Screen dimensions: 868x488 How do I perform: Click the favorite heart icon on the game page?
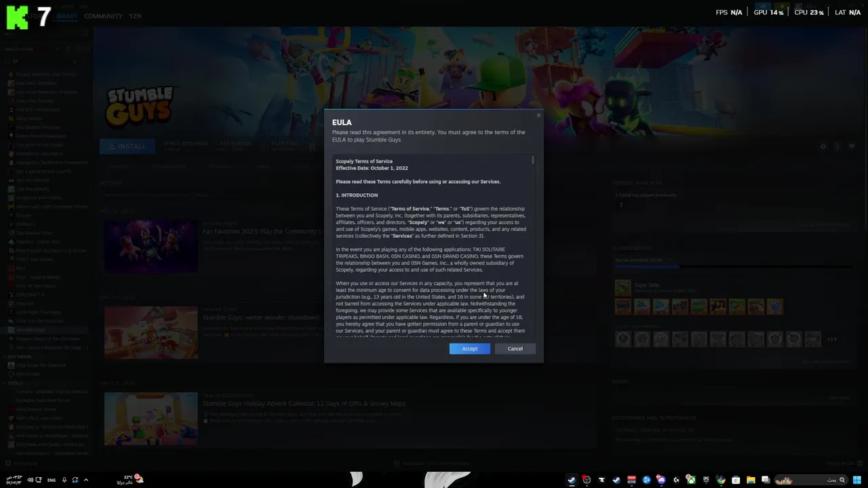[852, 146]
